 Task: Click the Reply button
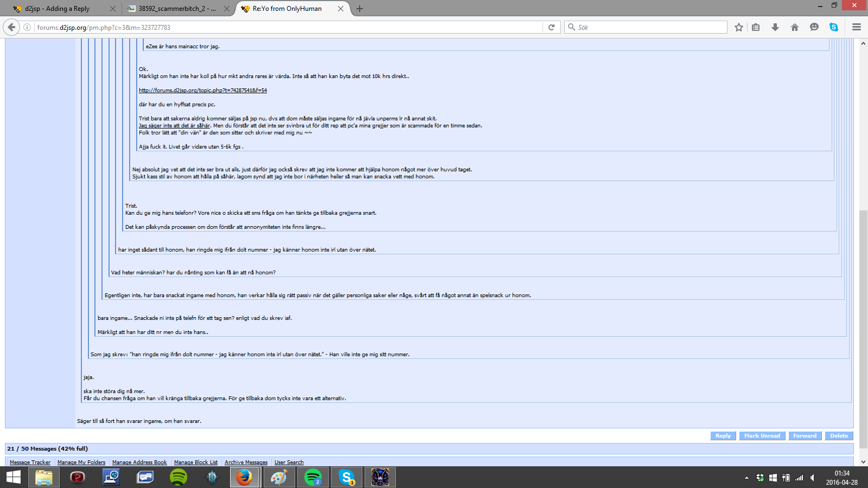point(723,436)
